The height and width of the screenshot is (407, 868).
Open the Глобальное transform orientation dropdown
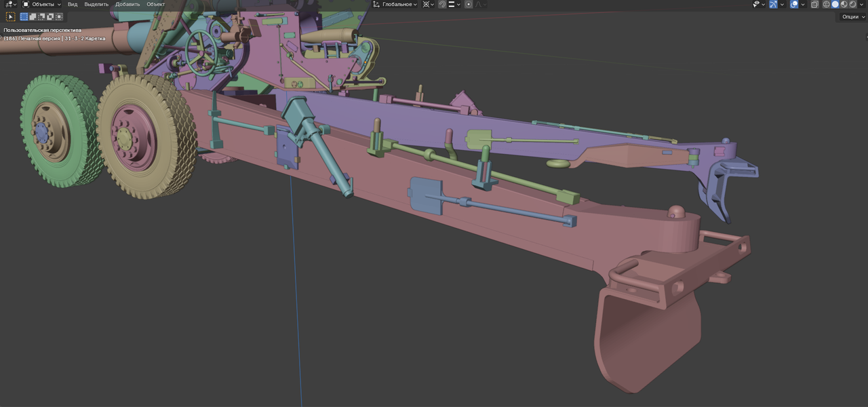(395, 4)
